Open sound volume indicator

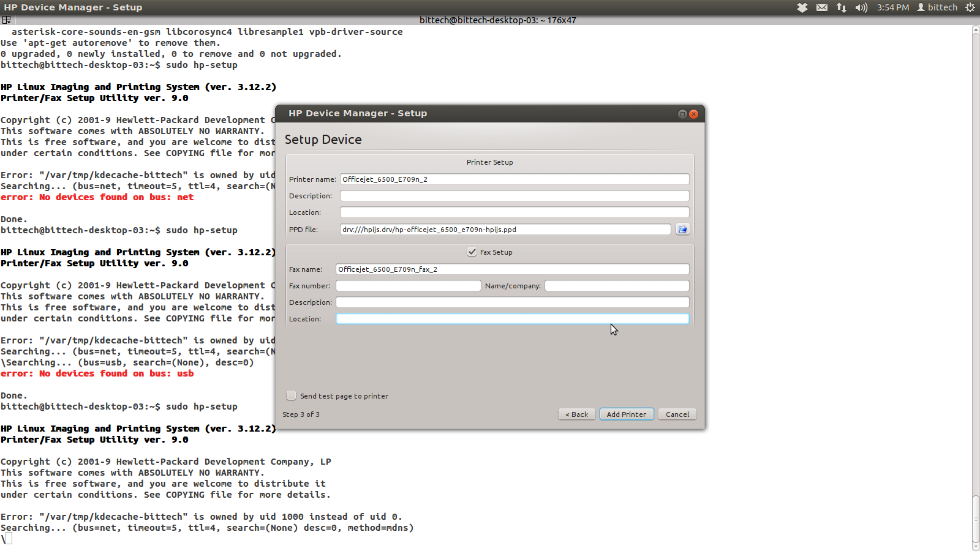pyautogui.click(x=861, y=7)
